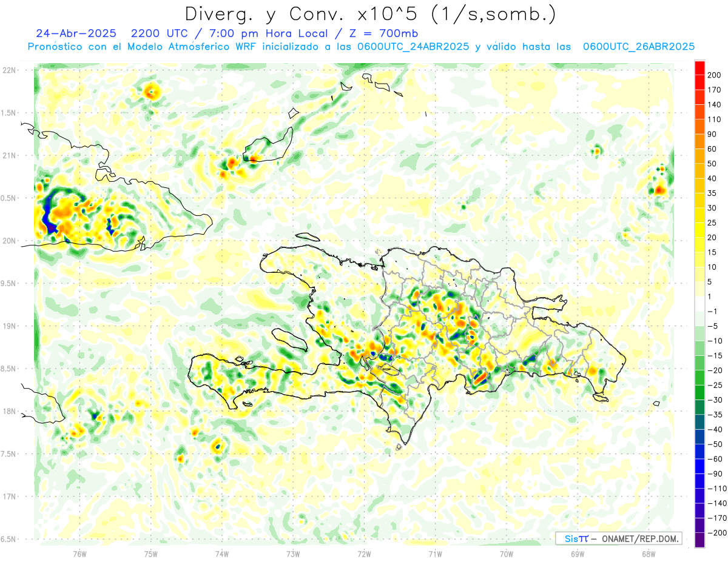Click the '70W' longitude label
The width and height of the screenshot is (728, 562).
coord(507,554)
